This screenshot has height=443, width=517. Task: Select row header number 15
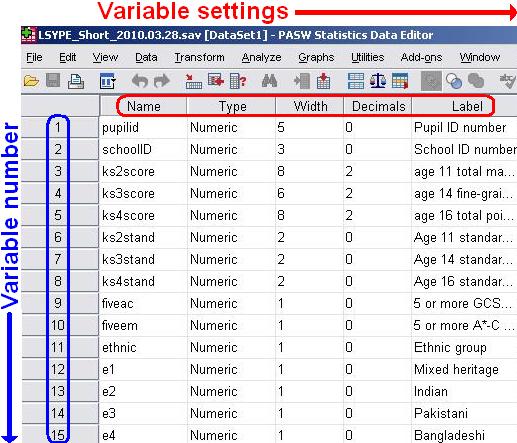(x=60, y=435)
